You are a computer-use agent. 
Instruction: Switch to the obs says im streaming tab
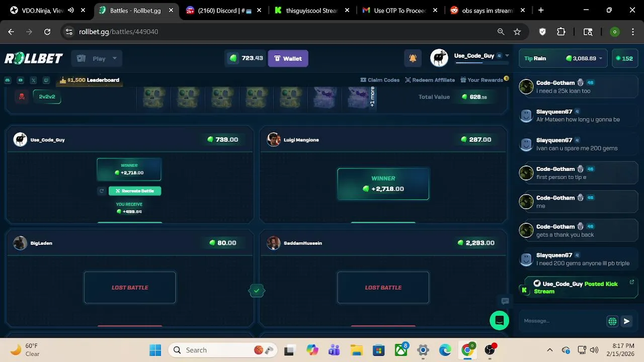[x=488, y=10]
